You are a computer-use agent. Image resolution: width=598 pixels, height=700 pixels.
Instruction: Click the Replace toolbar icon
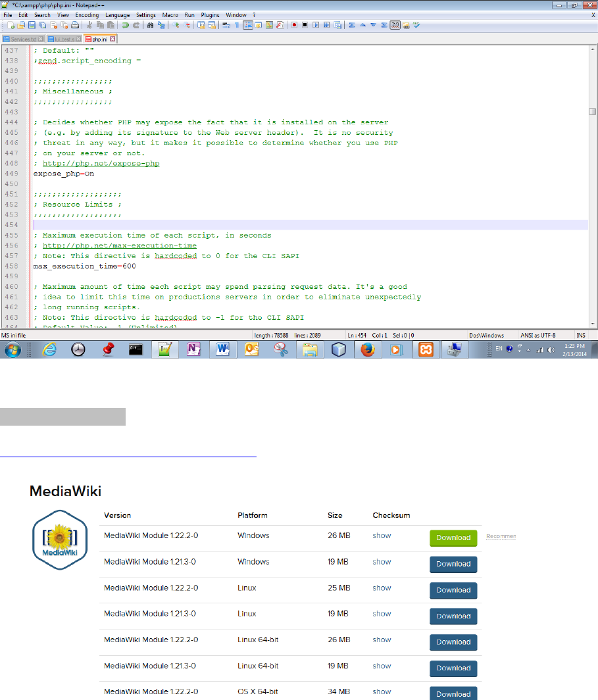pos(161,25)
